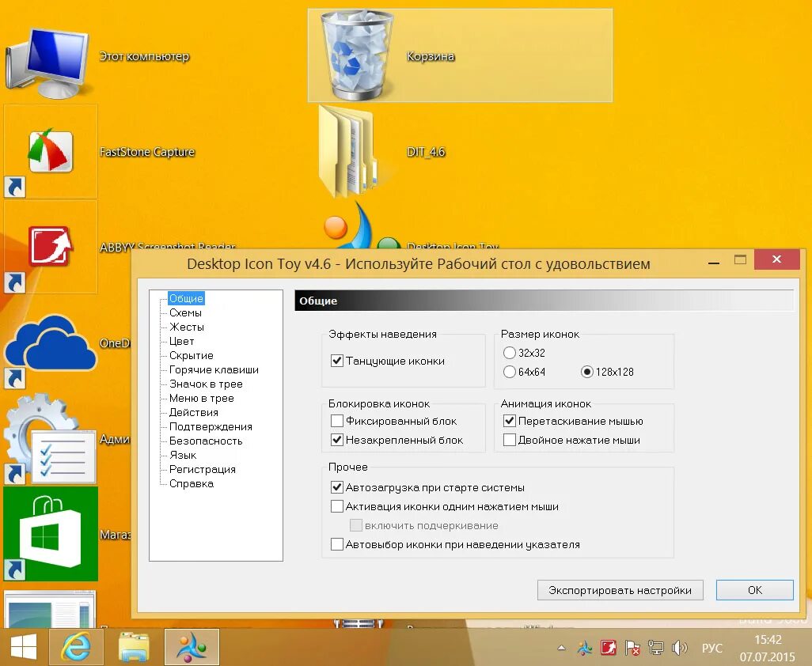Maximize the Desktop Icon Toy window
Image resolution: width=812 pixels, height=666 pixels.
click(x=740, y=259)
